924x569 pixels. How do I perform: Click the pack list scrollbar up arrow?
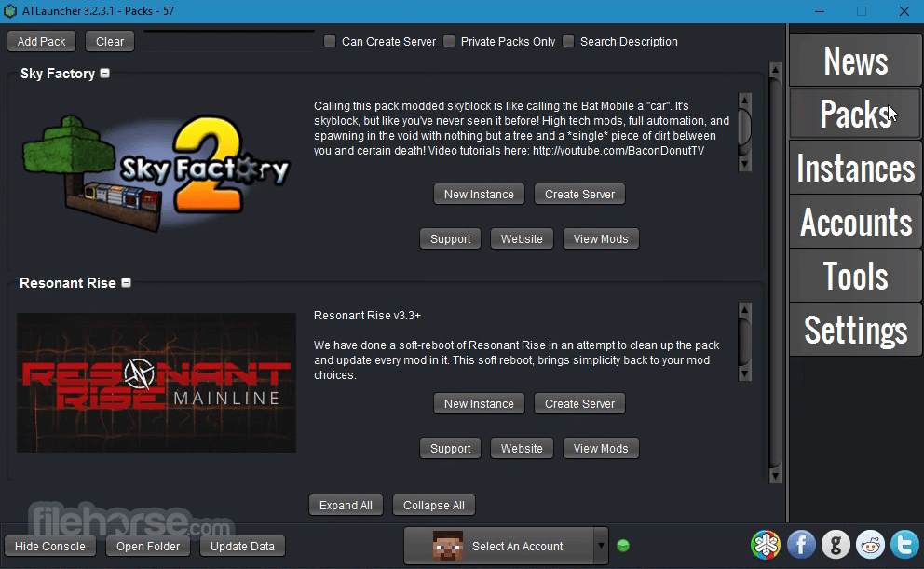point(776,71)
